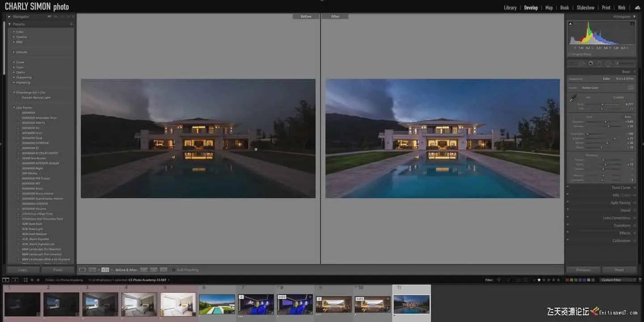Expand the Sharpening preset group
This screenshot has width=644, height=322.
(x=14, y=77)
